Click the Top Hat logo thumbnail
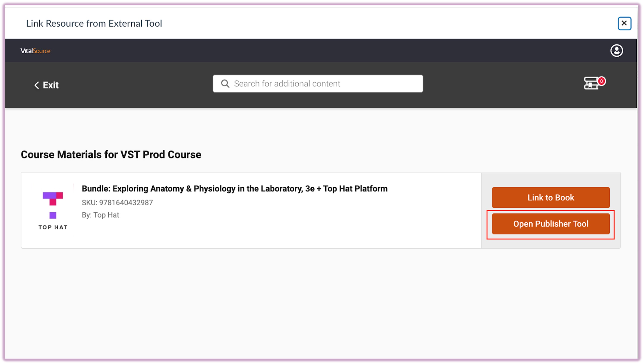Viewport: 644px width, 364px height. coord(53,205)
